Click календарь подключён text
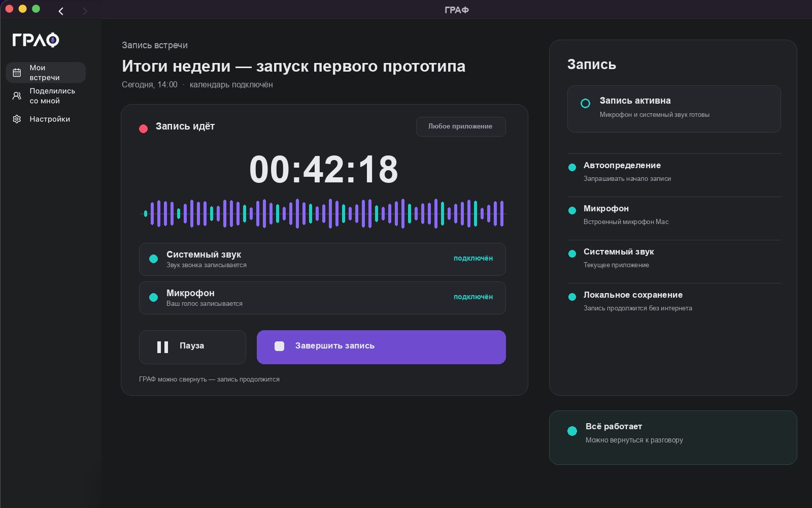The width and height of the screenshot is (812, 508). click(x=231, y=85)
